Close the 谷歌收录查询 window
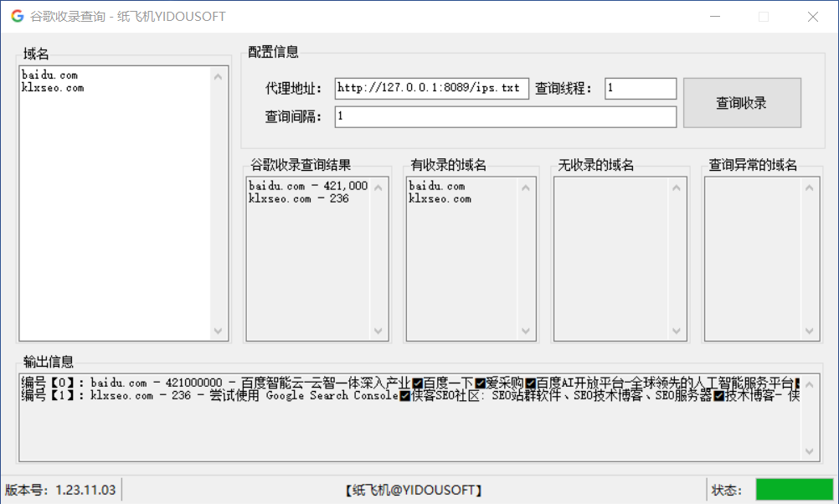The width and height of the screenshot is (839, 504). point(813,17)
